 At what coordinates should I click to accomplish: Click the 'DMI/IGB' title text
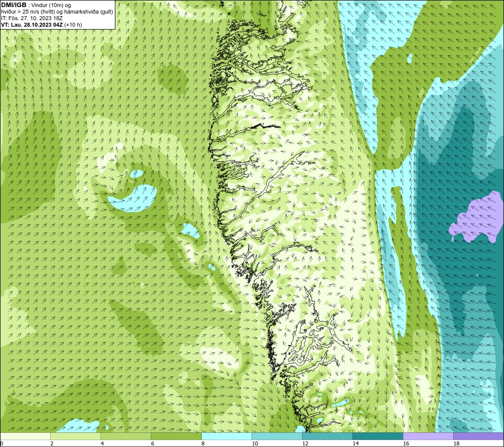(x=14, y=5)
